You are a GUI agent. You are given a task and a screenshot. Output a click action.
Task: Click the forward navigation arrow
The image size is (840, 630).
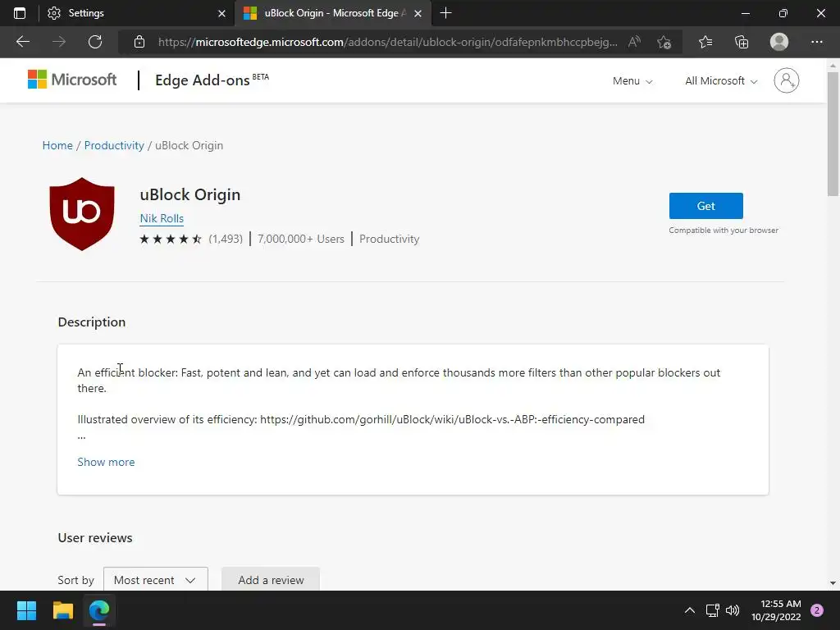(59, 42)
